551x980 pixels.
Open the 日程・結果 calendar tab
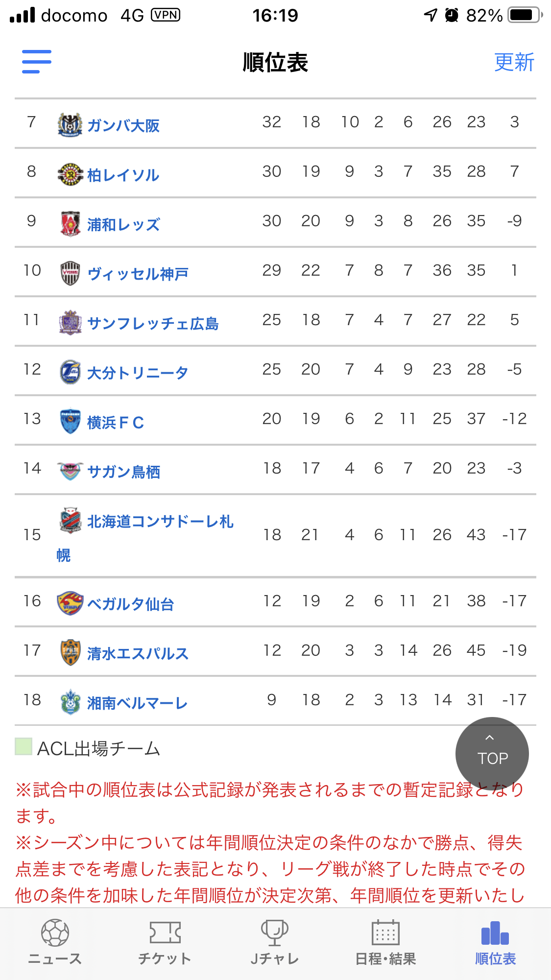pos(385,942)
